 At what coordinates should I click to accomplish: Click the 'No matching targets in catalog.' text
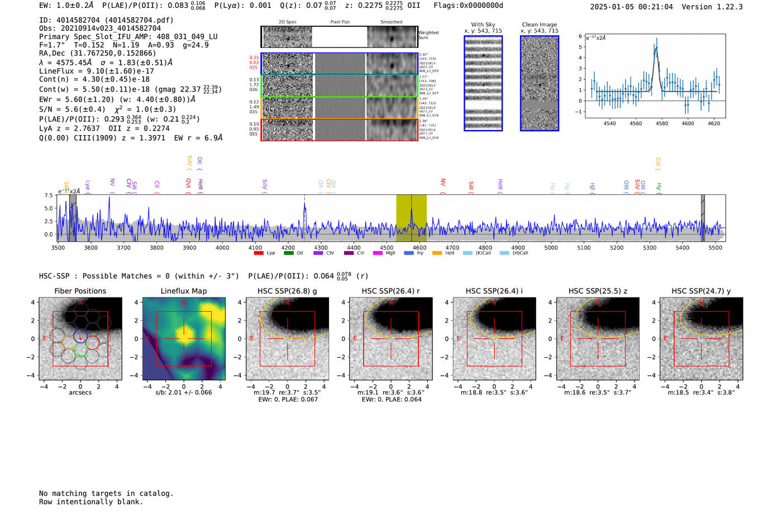pos(106,493)
